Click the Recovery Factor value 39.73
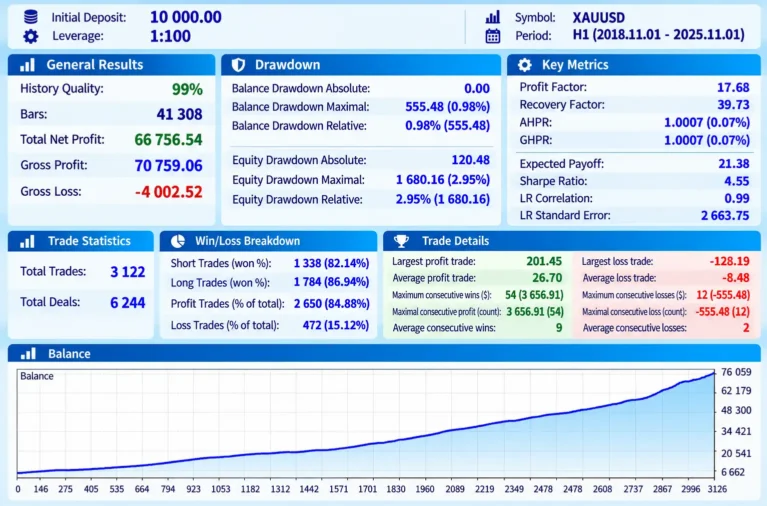 click(x=733, y=105)
